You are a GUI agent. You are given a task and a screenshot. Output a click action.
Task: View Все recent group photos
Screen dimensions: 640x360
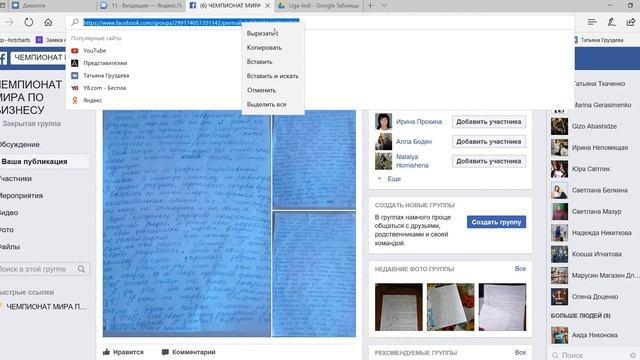point(520,269)
